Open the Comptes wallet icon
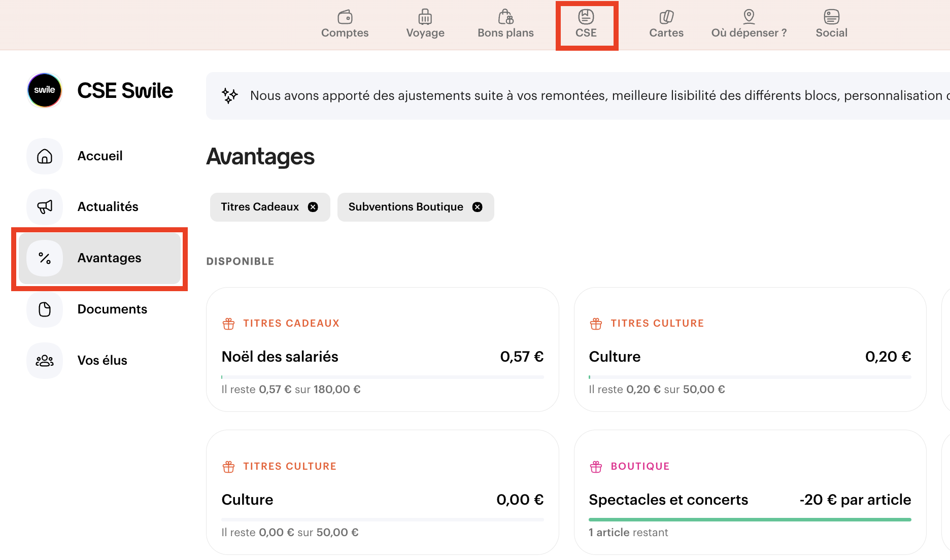The height and width of the screenshot is (560, 950). click(x=345, y=17)
